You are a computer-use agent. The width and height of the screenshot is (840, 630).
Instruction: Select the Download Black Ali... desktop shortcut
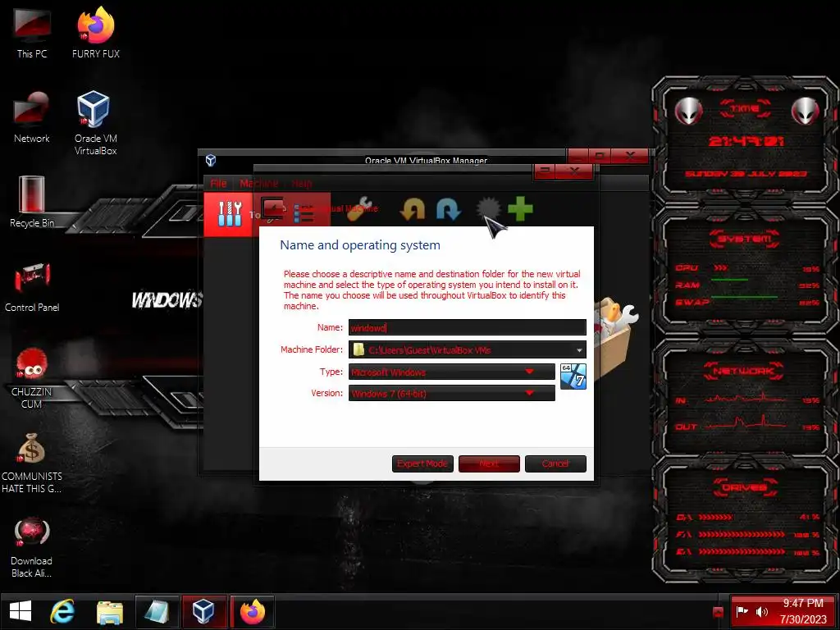(32, 548)
